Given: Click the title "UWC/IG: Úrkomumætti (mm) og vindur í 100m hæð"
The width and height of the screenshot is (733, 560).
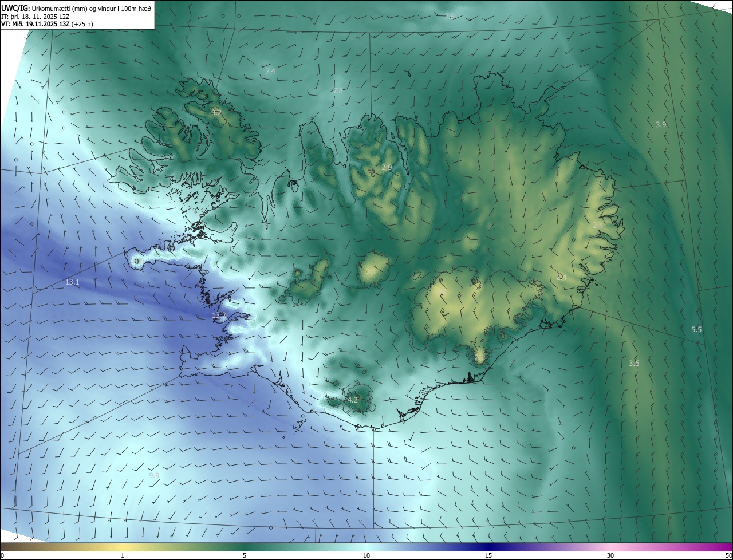Looking at the screenshot, I should point(76,8).
